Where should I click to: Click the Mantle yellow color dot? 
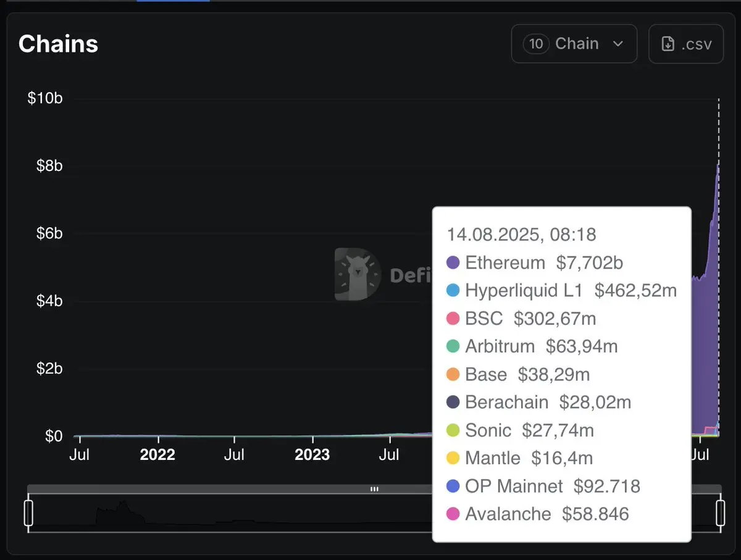pyautogui.click(x=453, y=458)
